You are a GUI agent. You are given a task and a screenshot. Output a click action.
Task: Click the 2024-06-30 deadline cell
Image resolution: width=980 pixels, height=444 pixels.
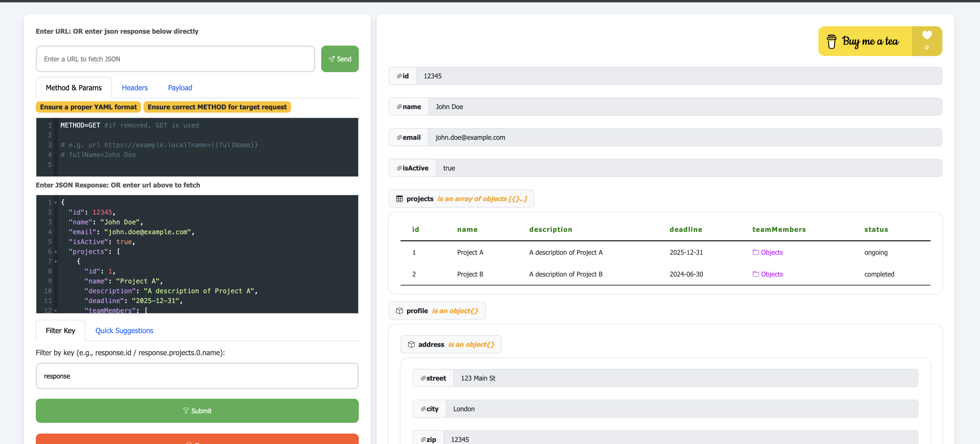[x=686, y=274]
